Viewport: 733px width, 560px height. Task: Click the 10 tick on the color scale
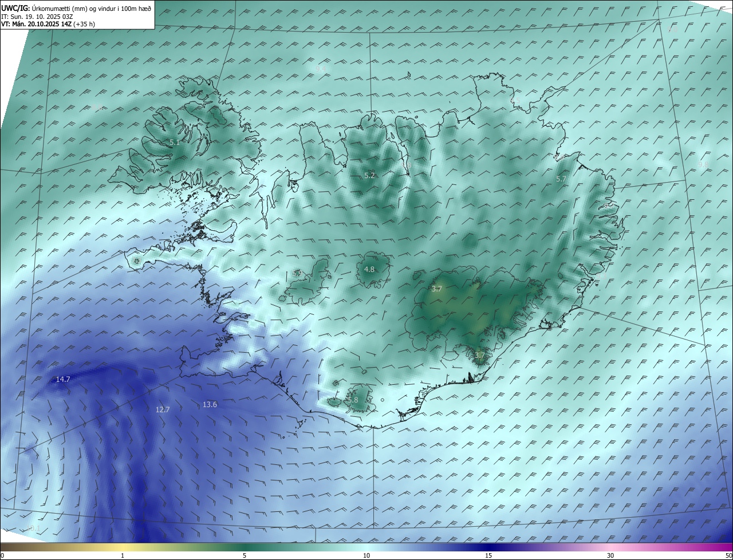coord(366,555)
